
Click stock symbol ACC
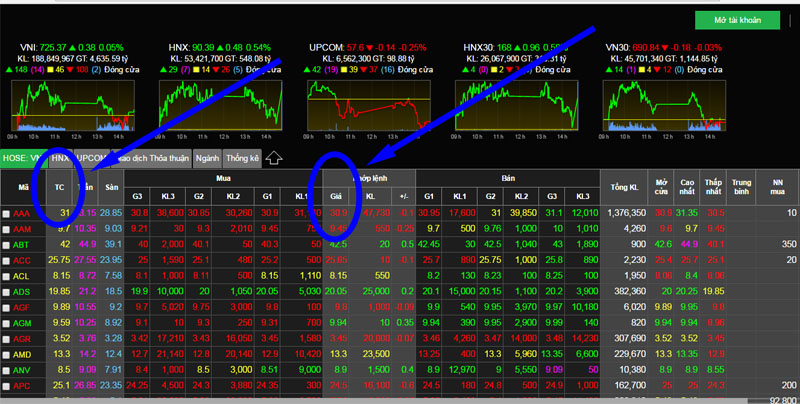pyautogui.click(x=22, y=261)
